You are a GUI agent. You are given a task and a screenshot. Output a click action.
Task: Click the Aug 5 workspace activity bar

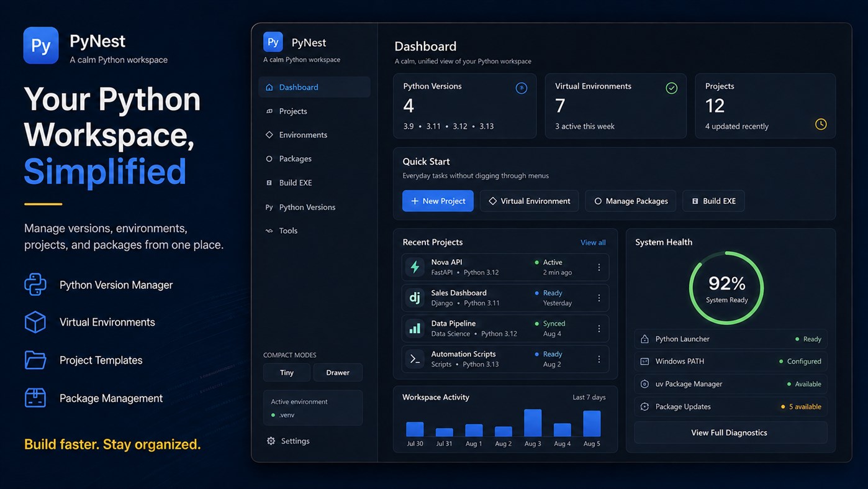pyautogui.click(x=592, y=424)
